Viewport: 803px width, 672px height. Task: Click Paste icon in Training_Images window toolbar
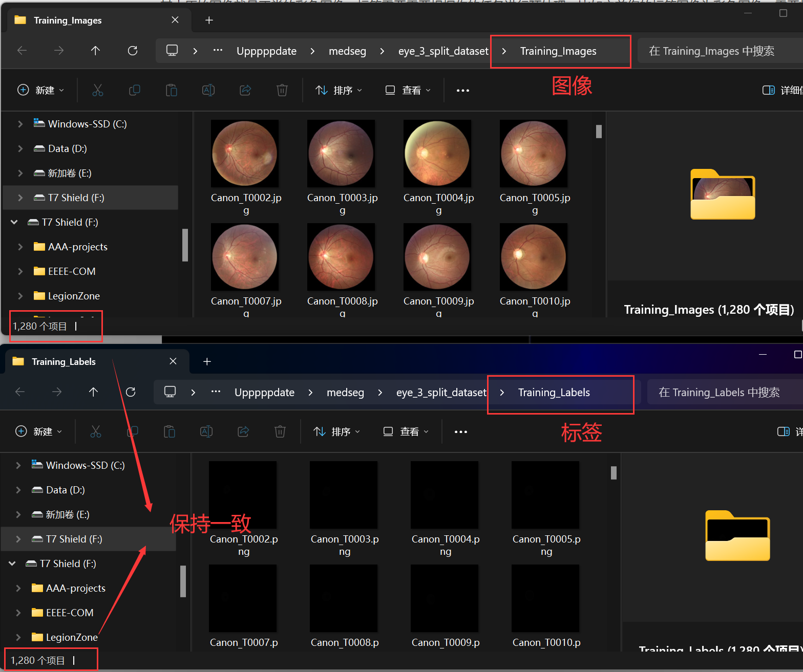point(172,90)
